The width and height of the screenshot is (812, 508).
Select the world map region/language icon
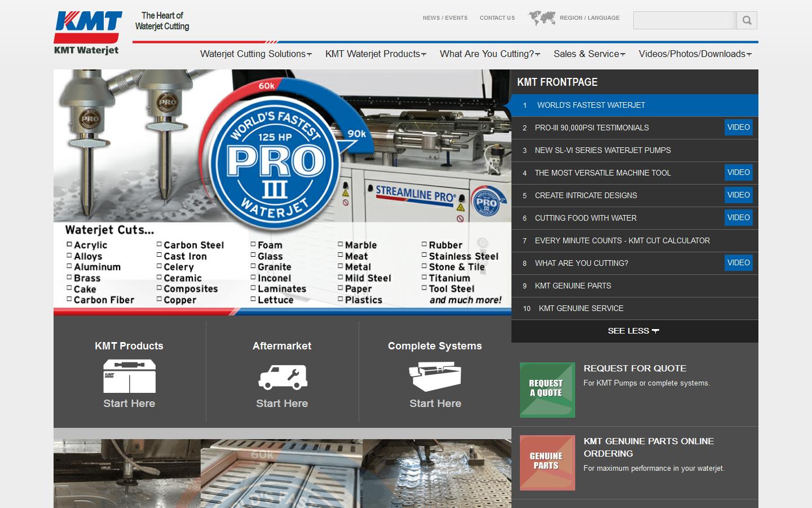(542, 17)
